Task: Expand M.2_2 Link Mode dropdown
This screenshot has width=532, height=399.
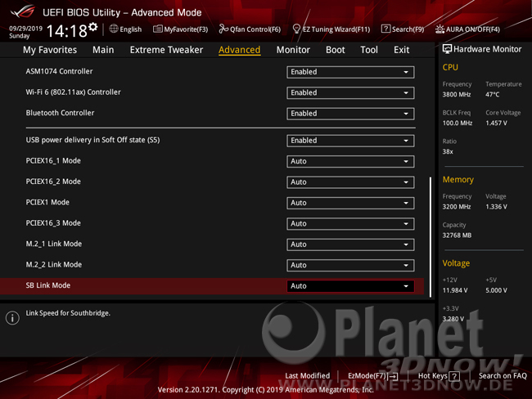Action: (350, 265)
